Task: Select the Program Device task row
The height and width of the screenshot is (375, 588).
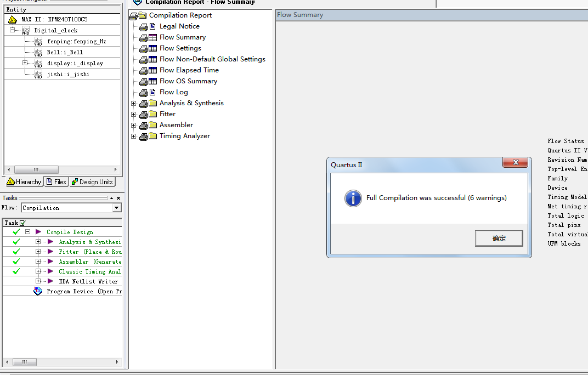Action: tap(62, 291)
